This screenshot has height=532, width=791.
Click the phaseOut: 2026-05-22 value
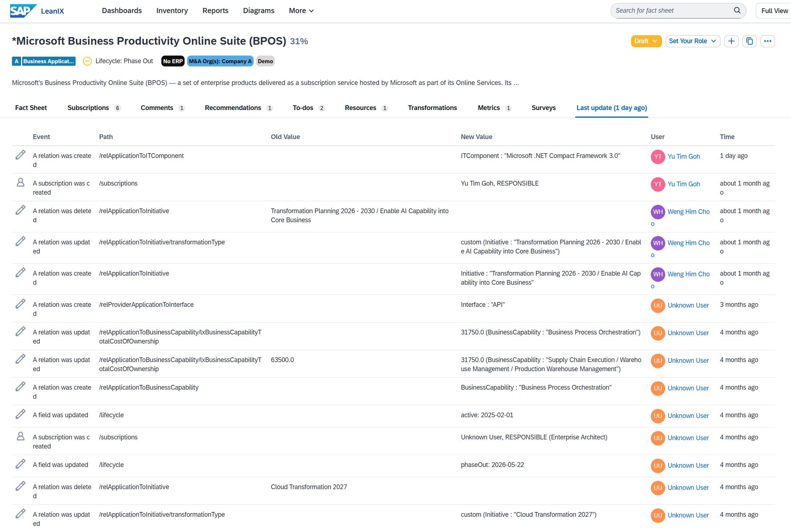tap(492, 465)
